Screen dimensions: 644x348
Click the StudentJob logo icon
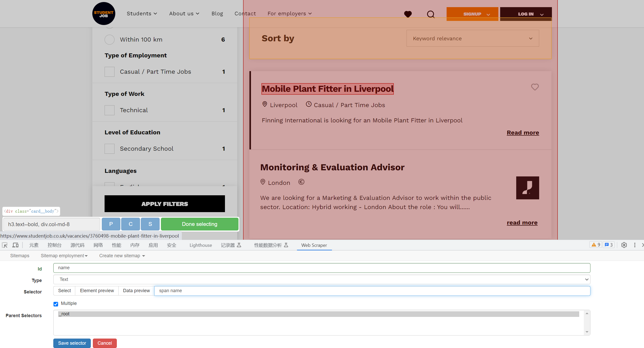(104, 14)
